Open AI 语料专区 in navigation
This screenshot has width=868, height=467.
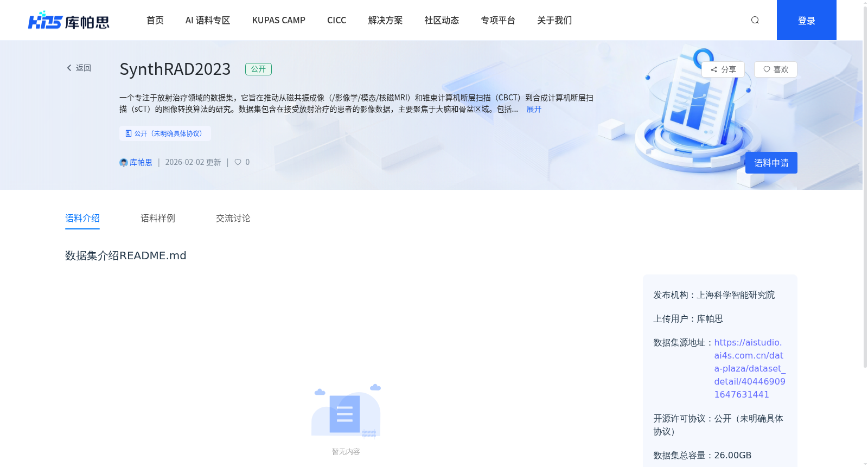208,20
